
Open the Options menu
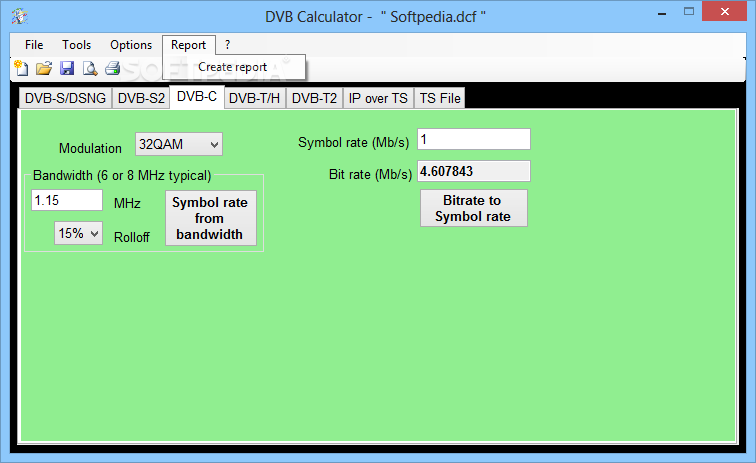131,45
